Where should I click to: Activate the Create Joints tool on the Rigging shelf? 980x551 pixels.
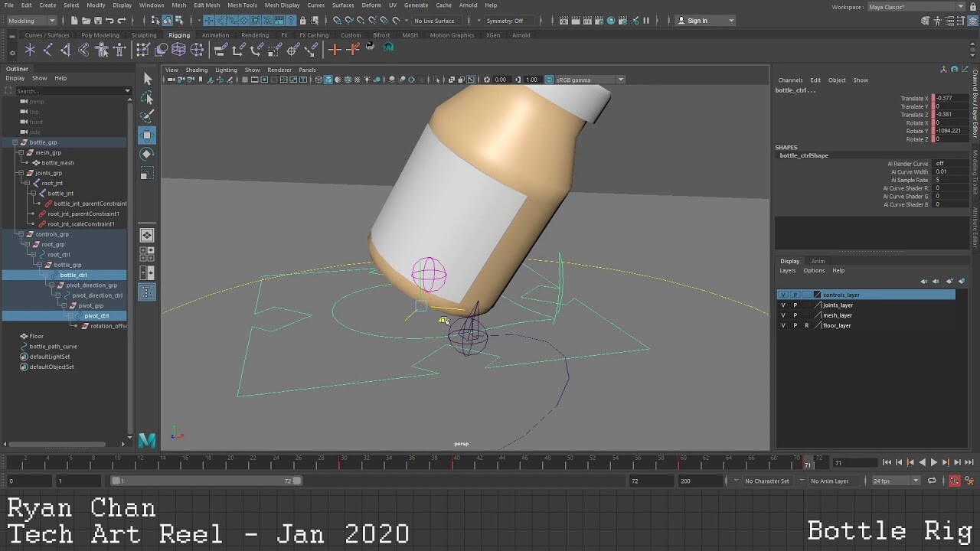pos(29,48)
